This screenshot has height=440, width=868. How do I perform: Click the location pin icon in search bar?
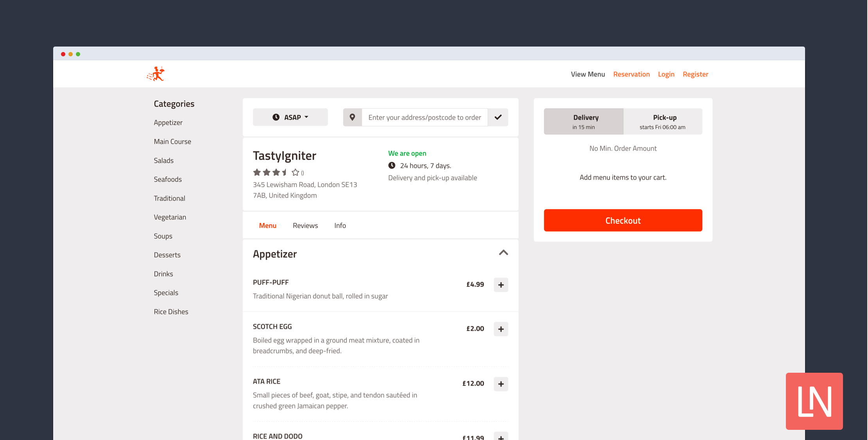(x=353, y=117)
